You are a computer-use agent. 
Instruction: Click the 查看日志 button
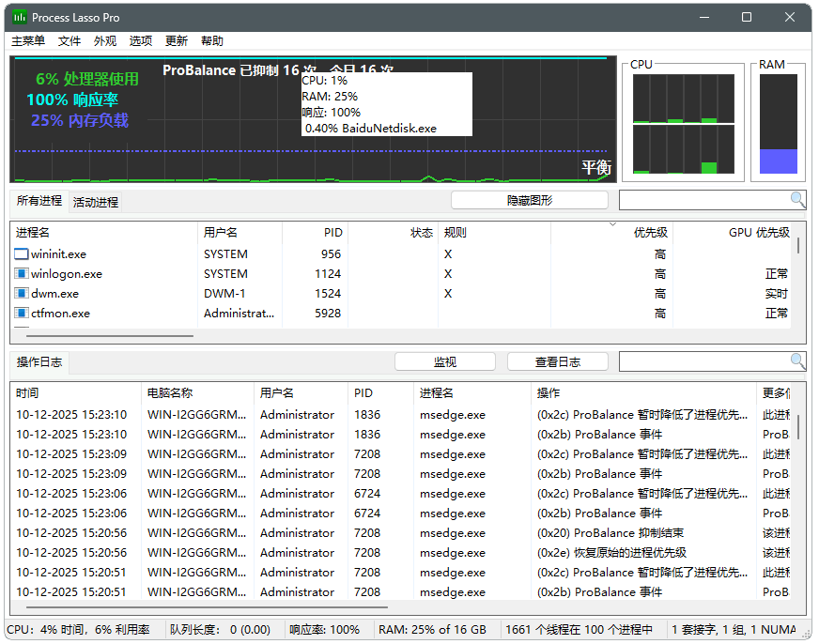[557, 361]
